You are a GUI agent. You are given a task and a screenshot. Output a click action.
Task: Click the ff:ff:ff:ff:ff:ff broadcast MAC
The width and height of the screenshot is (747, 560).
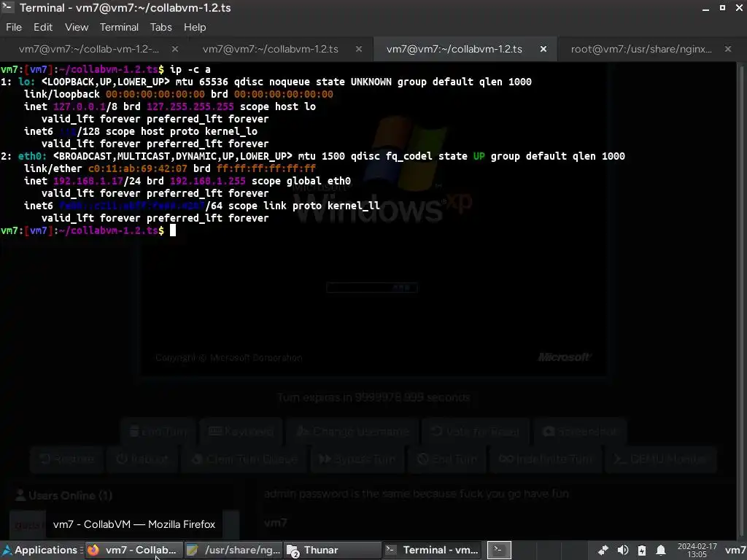tap(266, 168)
